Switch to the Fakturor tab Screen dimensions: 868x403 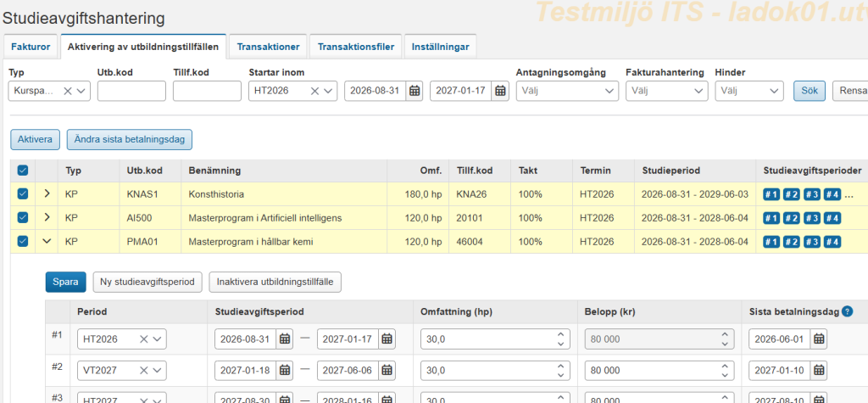[x=31, y=47]
